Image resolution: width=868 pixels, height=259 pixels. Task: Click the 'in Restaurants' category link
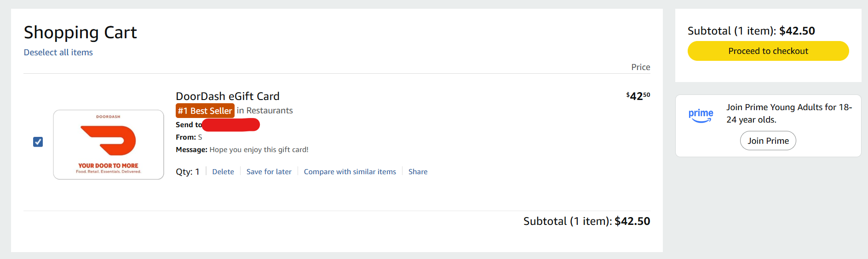pyautogui.click(x=264, y=111)
